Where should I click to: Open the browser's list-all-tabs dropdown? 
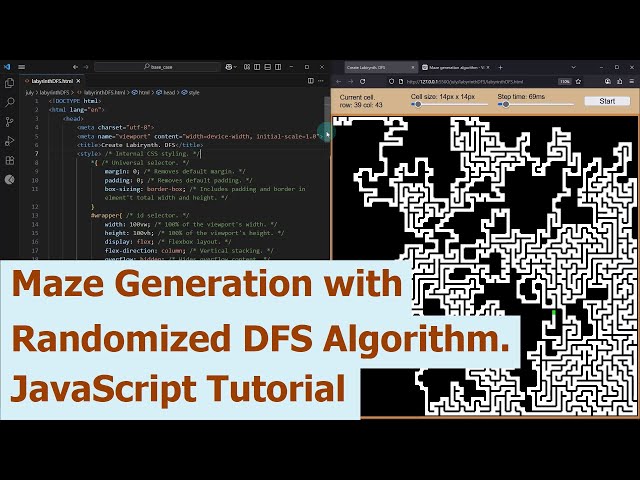click(x=573, y=67)
